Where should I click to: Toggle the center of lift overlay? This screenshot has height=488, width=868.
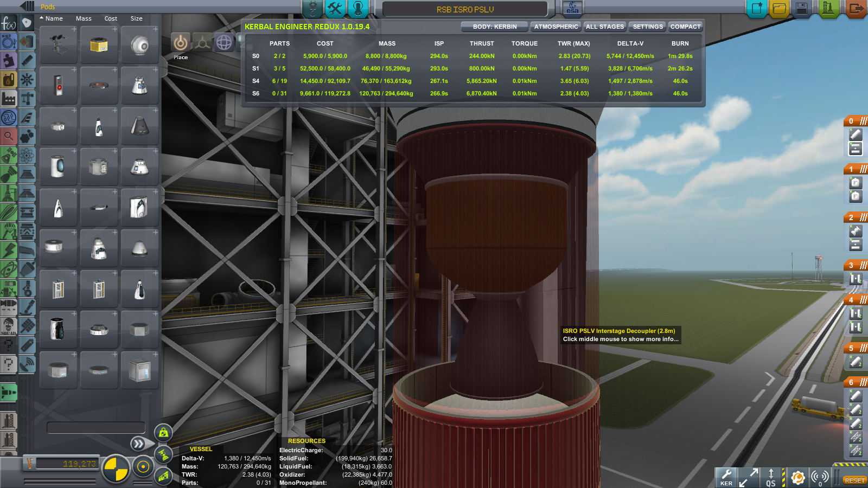point(163,476)
